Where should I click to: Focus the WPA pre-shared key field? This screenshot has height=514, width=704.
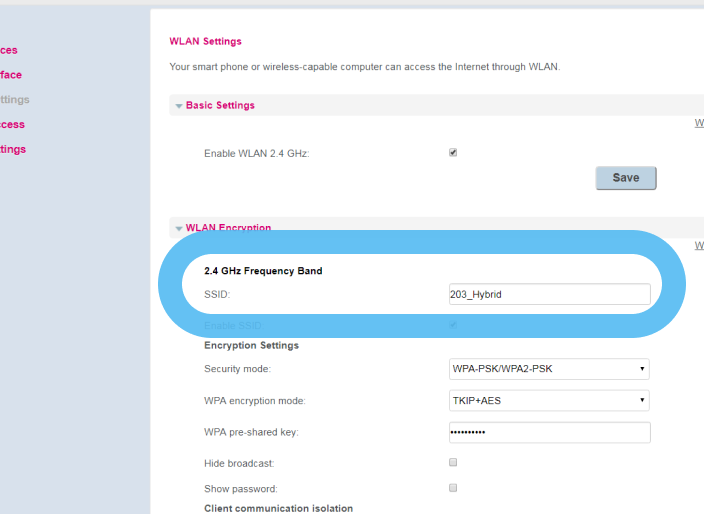(549, 432)
